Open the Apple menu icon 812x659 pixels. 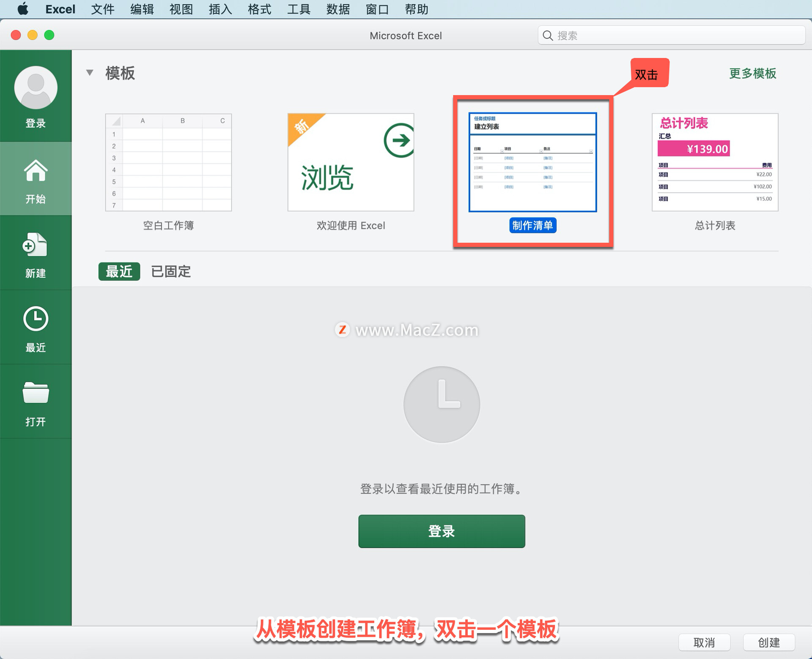point(23,9)
